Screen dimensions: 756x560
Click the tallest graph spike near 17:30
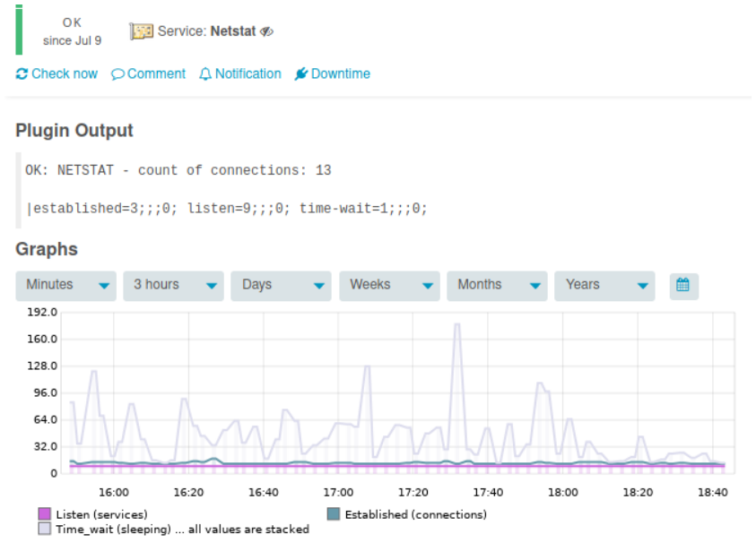click(457, 324)
